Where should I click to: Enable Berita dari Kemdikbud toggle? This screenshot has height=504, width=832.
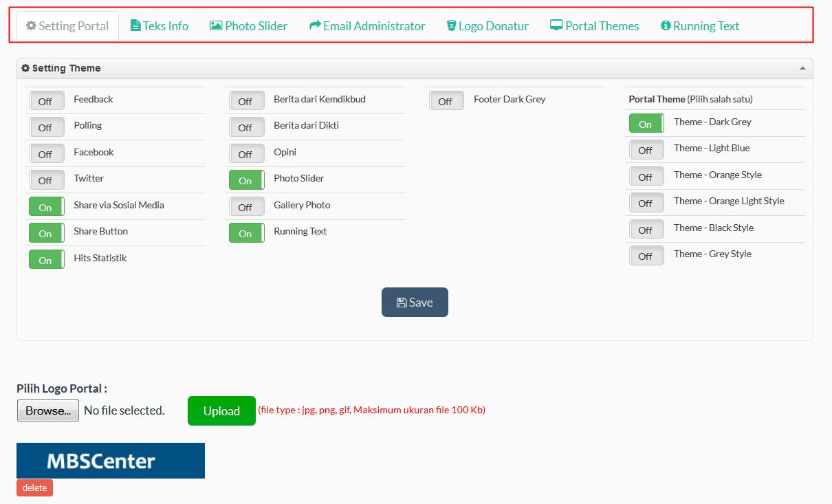pos(247,100)
